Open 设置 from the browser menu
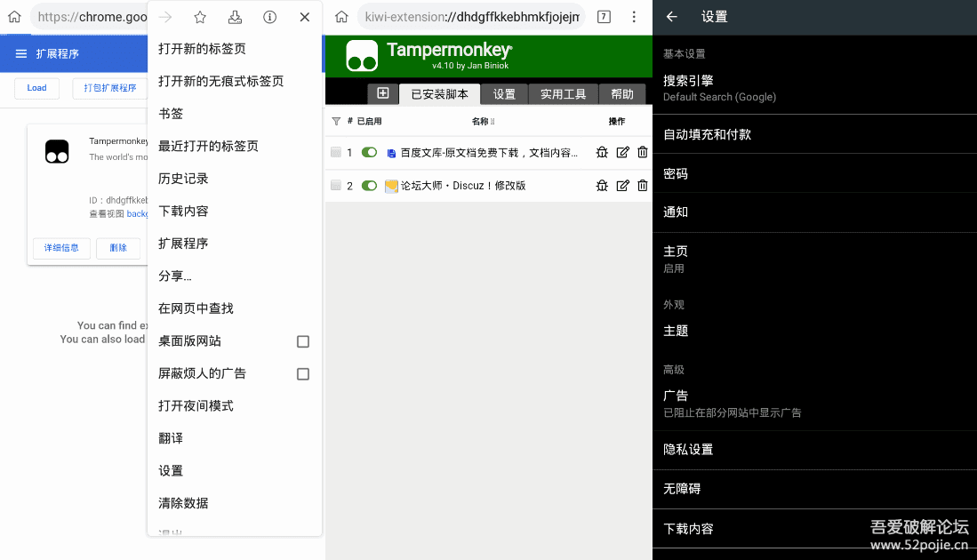This screenshot has width=977, height=560. [235, 470]
